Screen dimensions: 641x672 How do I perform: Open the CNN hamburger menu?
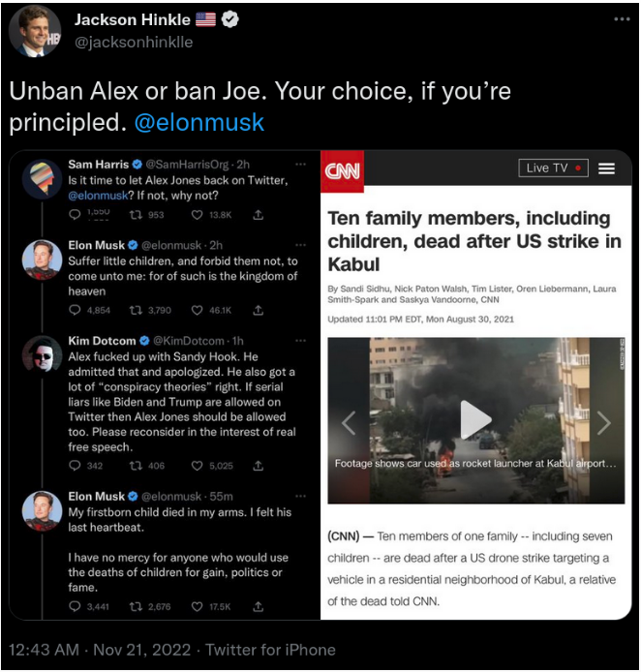[607, 168]
